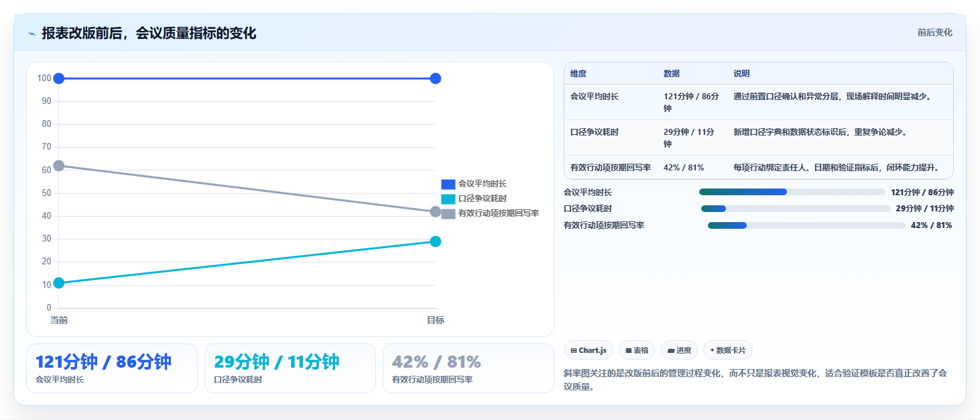Select the 有效行动项按期回写率 table row cell
The height and width of the screenshot is (420, 980).
[611, 168]
